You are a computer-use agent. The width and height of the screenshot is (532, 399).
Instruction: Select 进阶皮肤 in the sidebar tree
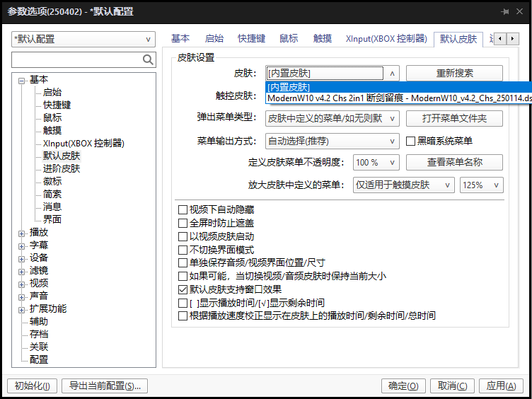click(x=62, y=168)
